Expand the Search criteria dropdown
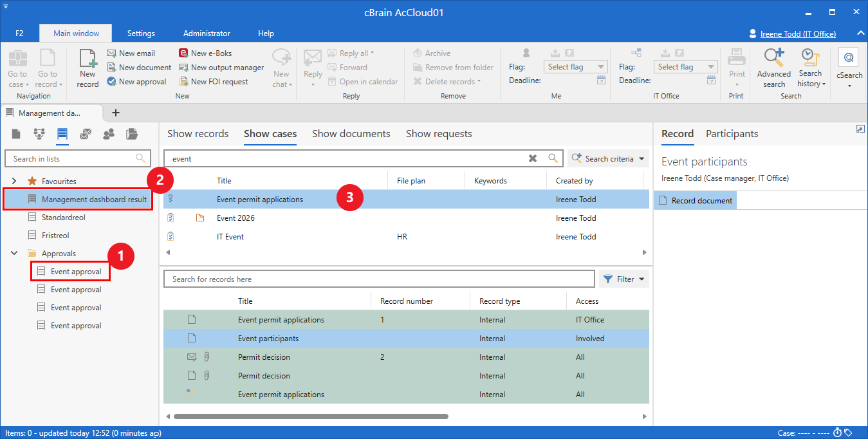This screenshot has height=439, width=868. [608, 158]
